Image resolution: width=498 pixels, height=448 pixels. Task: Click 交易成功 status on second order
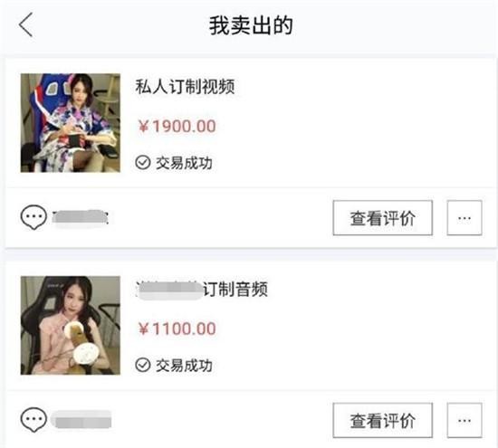pos(184,366)
